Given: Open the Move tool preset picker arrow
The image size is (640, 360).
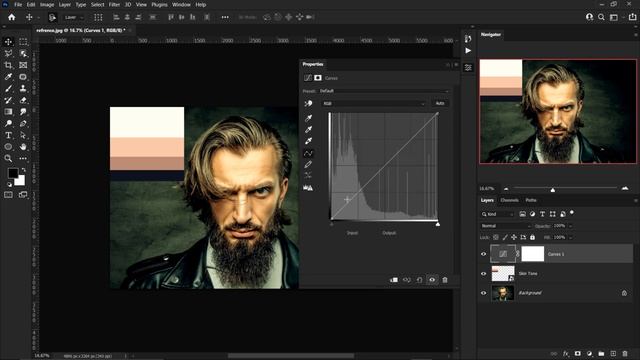Looking at the screenshot, I should pyautogui.click(x=38, y=18).
